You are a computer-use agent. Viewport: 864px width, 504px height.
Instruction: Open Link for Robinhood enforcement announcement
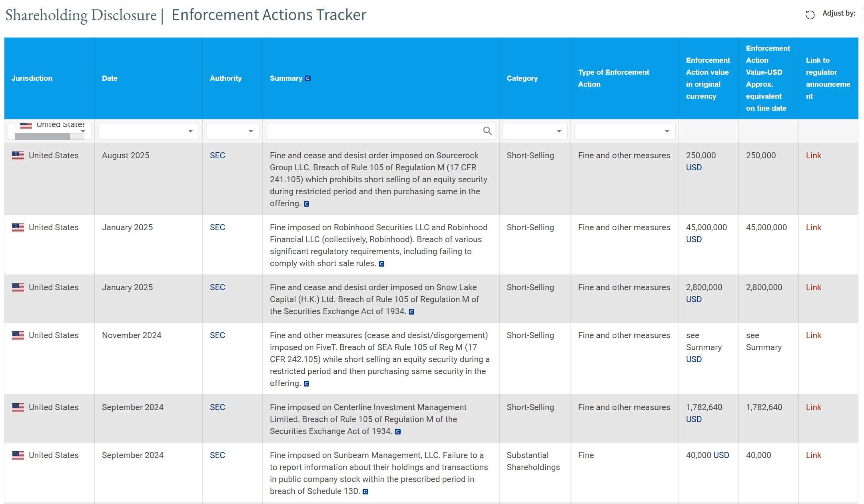(813, 227)
